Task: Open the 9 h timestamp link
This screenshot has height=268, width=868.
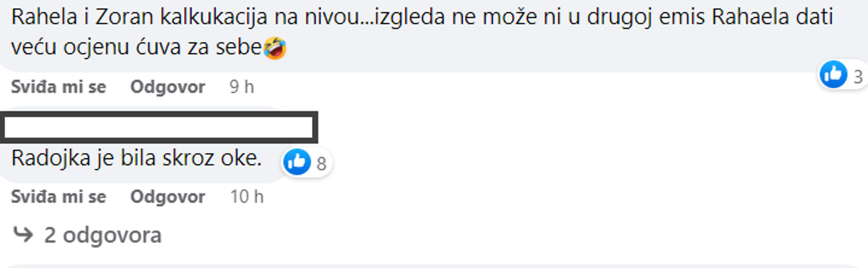Action: [x=242, y=87]
